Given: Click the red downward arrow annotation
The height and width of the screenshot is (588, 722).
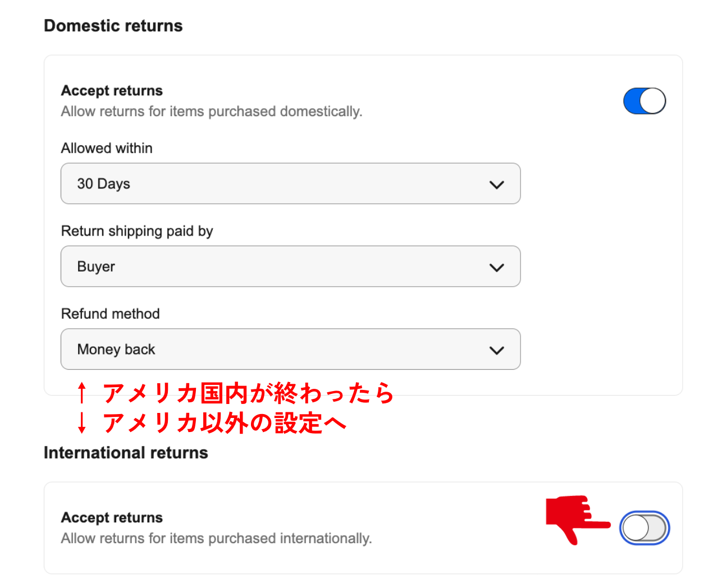Looking at the screenshot, I should coord(82,422).
